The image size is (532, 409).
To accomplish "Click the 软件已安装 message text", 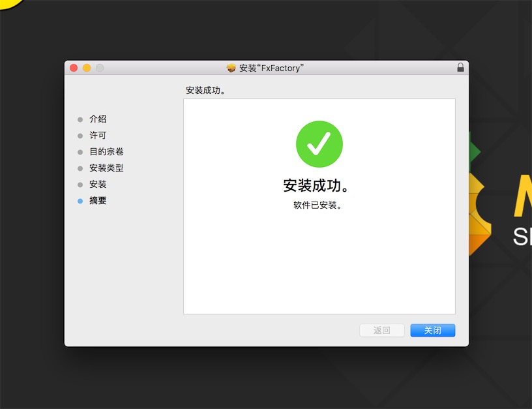I will pyautogui.click(x=318, y=205).
